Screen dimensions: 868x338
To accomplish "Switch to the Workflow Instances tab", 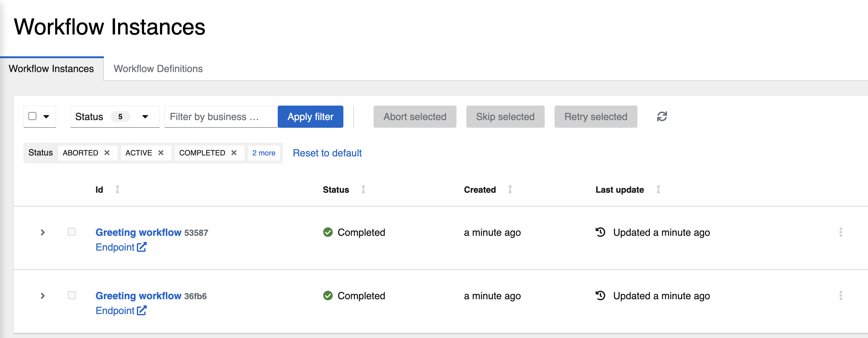I will [x=51, y=69].
